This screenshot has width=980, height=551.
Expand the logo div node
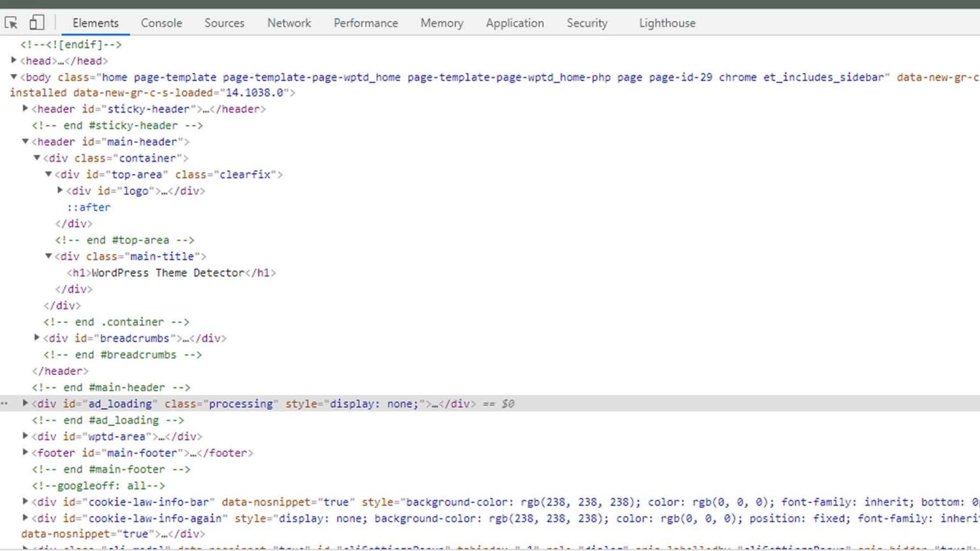pyautogui.click(x=59, y=190)
